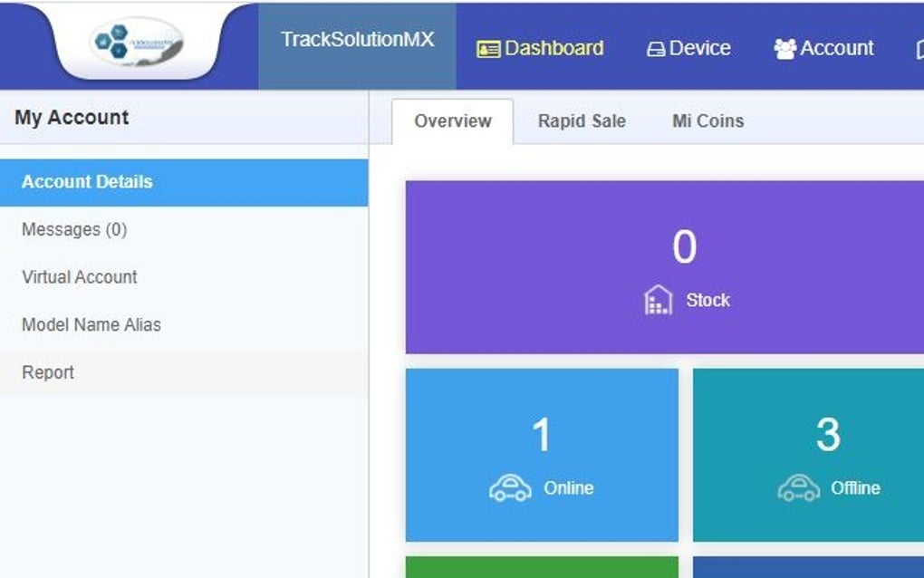Open the Mi Coins tab
This screenshot has height=578, width=924.
(706, 120)
